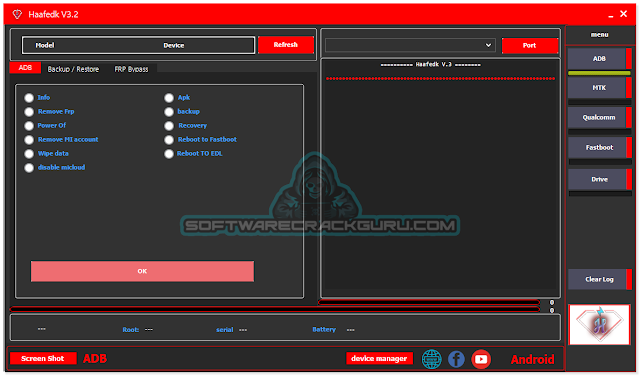
Task: Select the Reboot to Fastboot option
Action: tap(169, 140)
